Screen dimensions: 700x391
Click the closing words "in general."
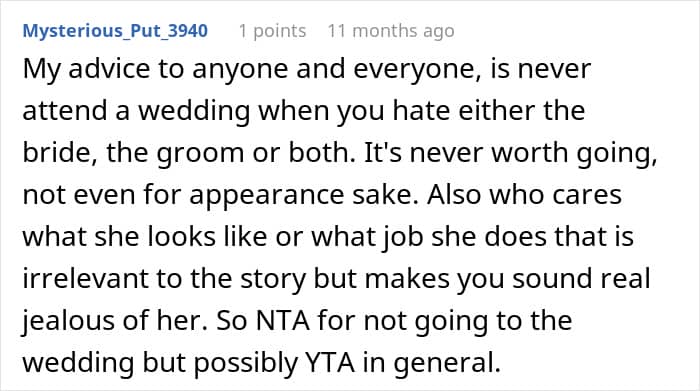click(431, 364)
